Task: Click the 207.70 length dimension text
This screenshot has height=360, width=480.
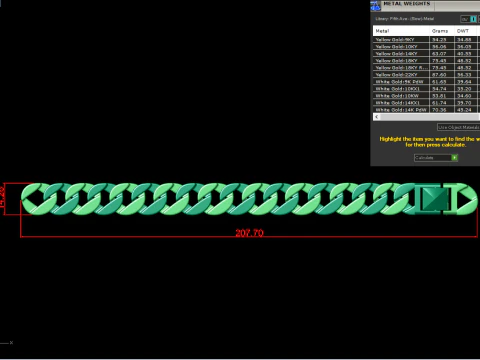Action: pyautogui.click(x=249, y=233)
